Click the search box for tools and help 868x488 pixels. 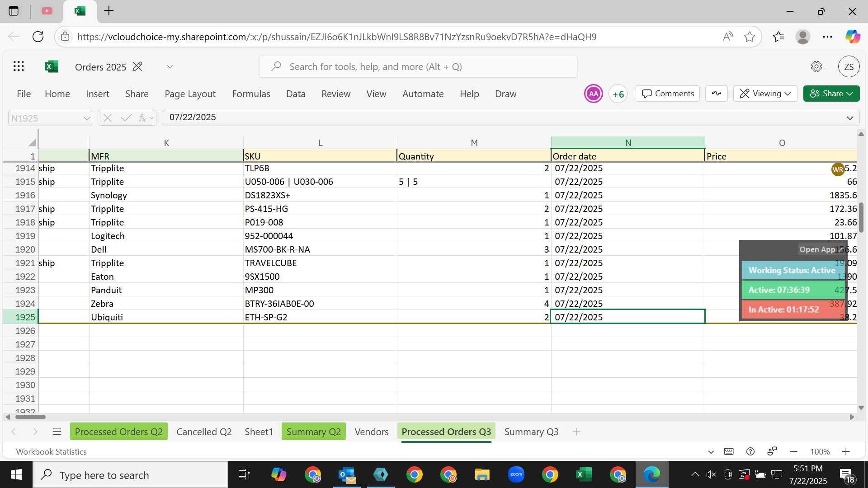(418, 66)
